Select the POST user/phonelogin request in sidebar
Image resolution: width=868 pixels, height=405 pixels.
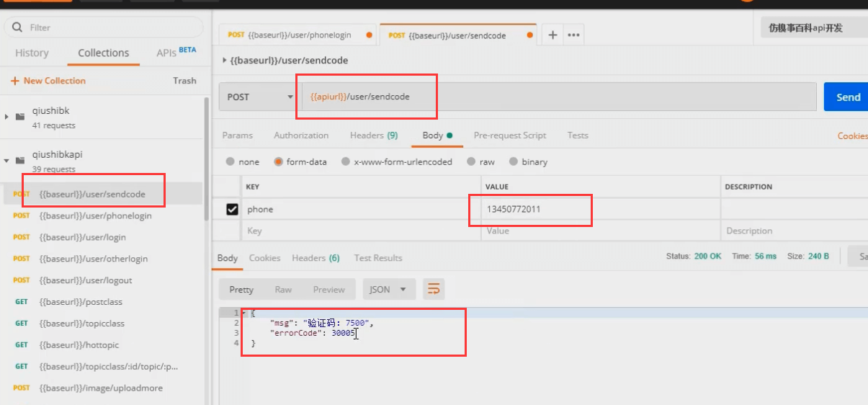[x=101, y=215]
